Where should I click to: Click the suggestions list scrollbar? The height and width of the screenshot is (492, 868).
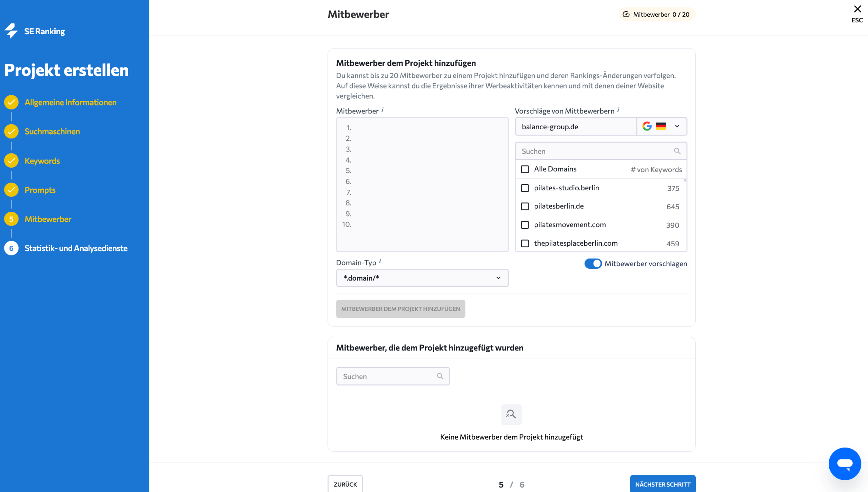point(685,181)
